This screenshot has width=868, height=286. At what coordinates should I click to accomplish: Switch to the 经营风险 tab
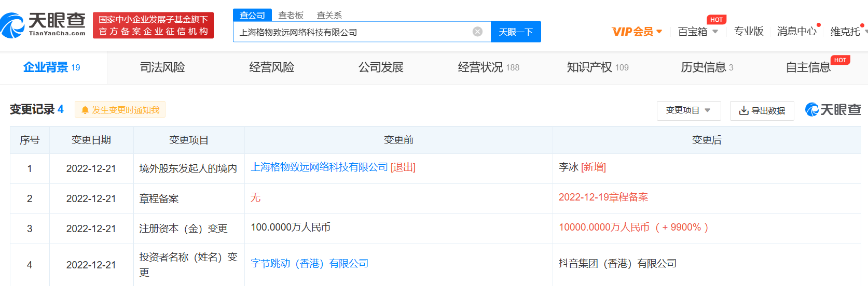[x=272, y=67]
